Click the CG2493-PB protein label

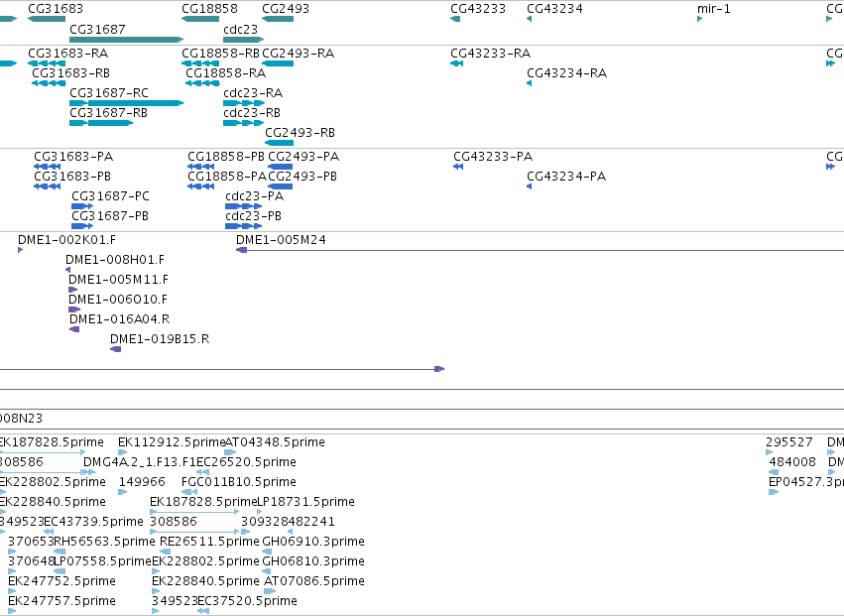tap(302, 177)
